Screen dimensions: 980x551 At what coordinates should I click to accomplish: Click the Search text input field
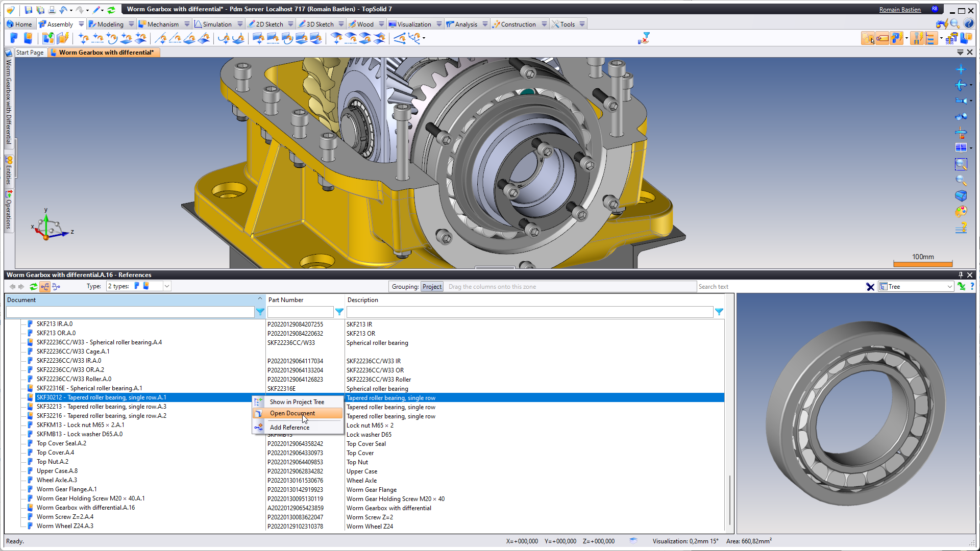pos(780,287)
